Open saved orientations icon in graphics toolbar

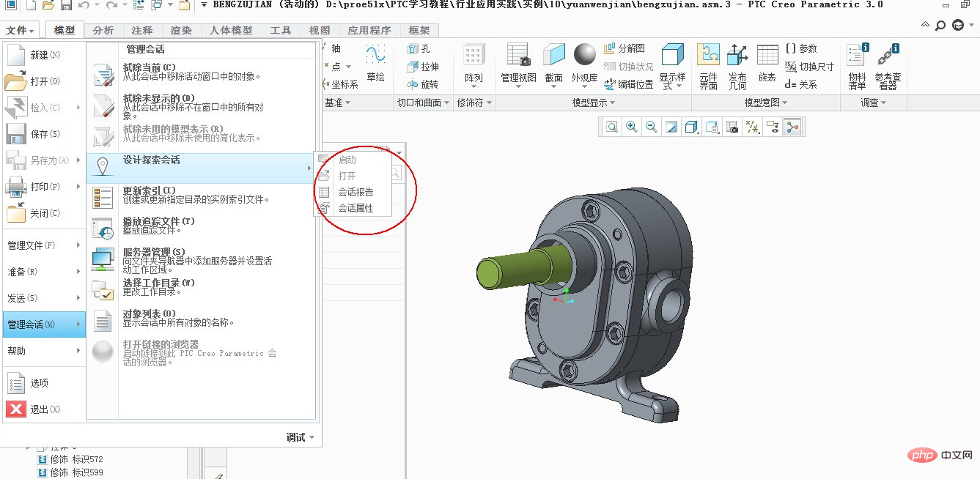click(x=711, y=127)
